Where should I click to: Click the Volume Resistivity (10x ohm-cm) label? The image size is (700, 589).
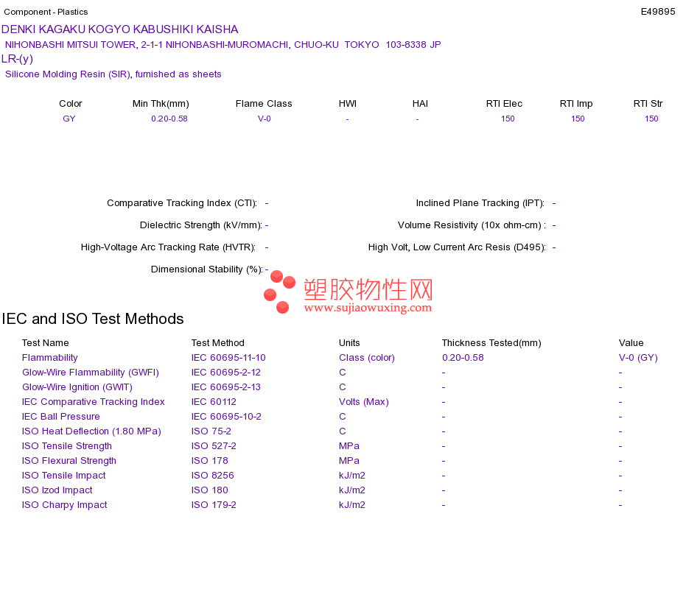click(472, 225)
